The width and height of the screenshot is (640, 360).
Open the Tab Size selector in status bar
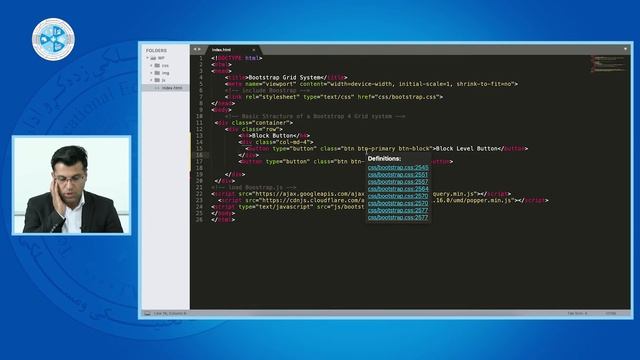coord(577,313)
